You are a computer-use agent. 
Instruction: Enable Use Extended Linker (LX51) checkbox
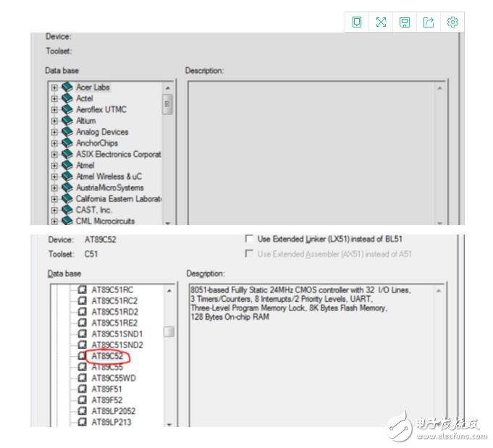(250, 239)
